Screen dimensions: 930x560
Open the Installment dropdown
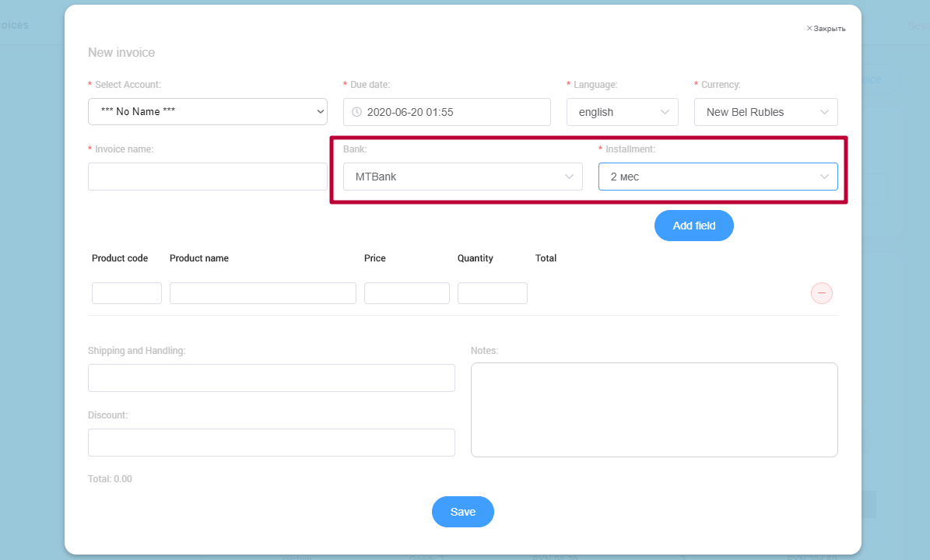coord(717,177)
